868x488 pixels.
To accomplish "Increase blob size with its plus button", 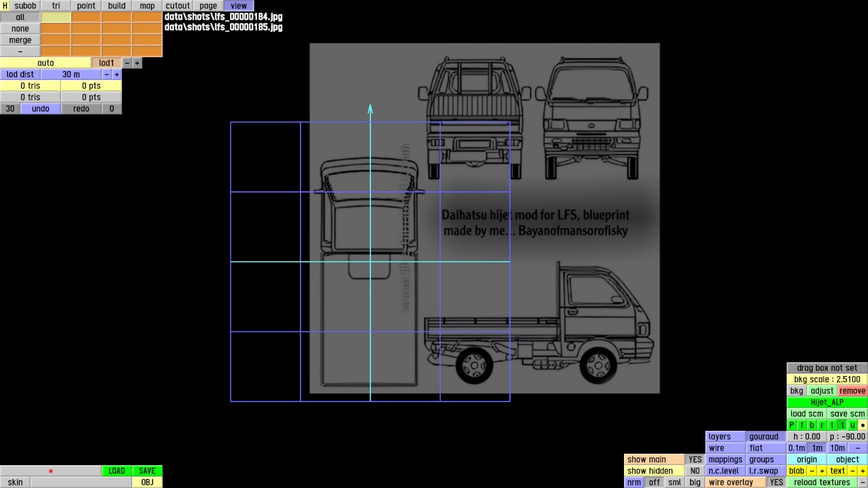I will click(x=822, y=471).
